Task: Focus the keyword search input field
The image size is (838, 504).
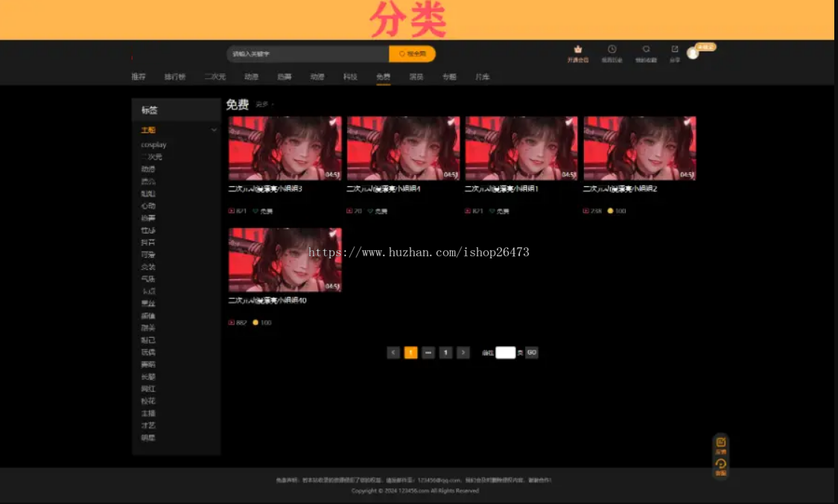Action: (x=308, y=54)
